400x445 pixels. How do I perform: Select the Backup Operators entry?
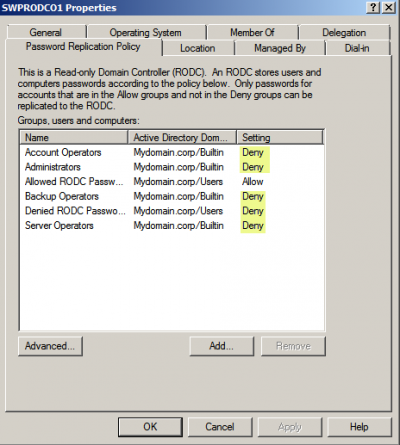pyautogui.click(x=172, y=196)
